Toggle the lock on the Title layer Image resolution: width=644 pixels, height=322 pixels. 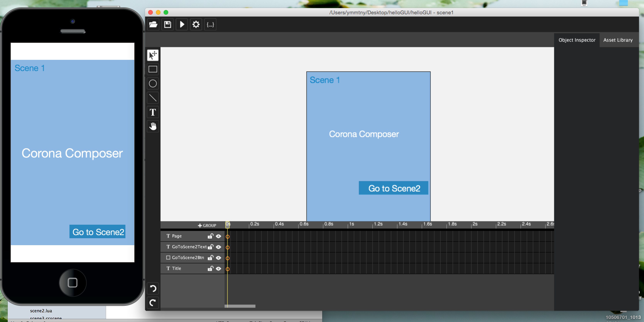click(210, 268)
